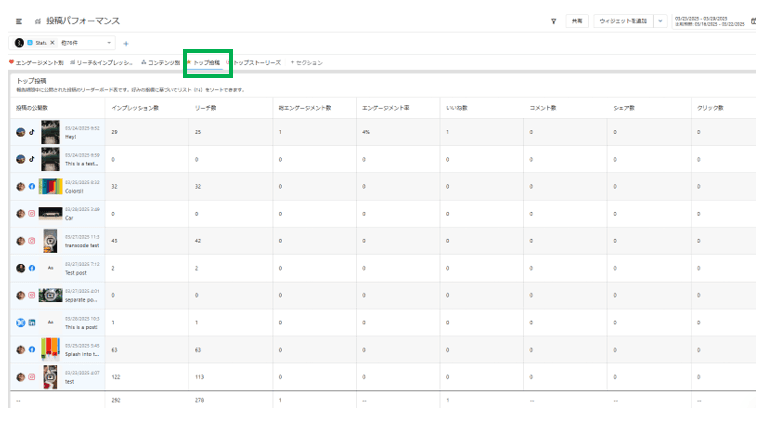Click the plus icon to add a profile

126,43
